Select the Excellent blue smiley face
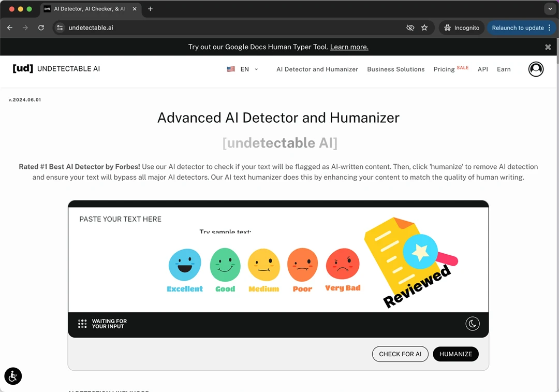 pos(185,265)
